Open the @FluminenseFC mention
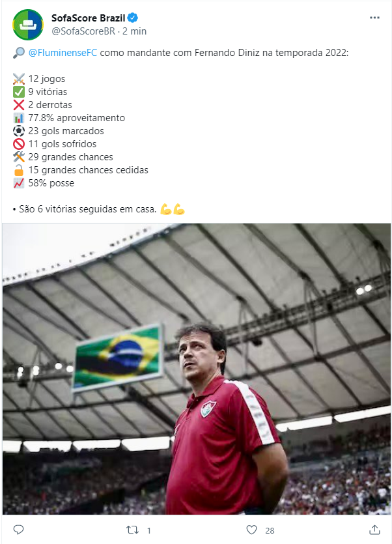 [x=63, y=53]
